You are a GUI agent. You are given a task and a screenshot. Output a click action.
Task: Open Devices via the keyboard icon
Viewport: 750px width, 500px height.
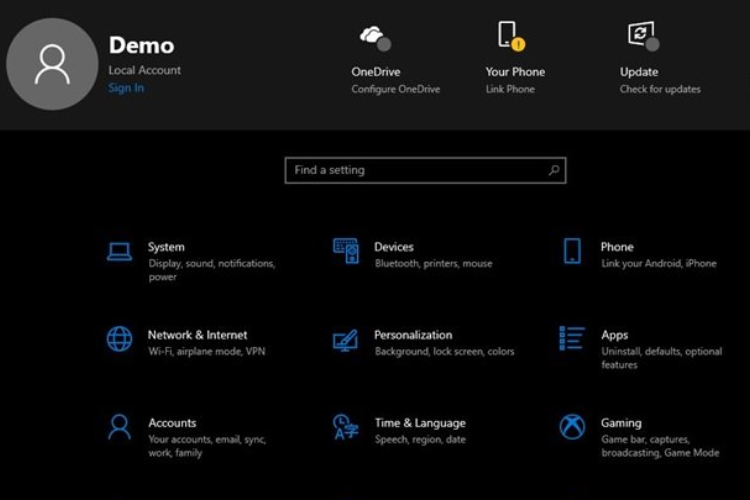tap(346, 251)
